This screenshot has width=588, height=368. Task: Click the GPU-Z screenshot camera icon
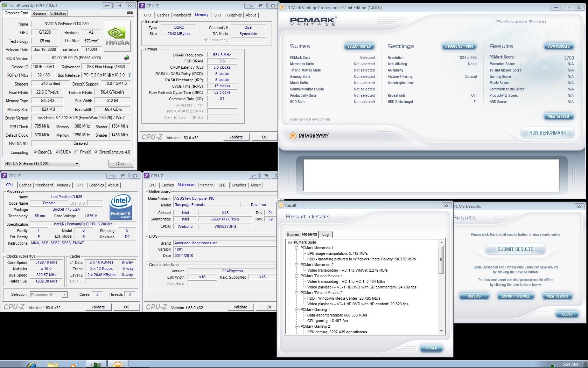[129, 13]
